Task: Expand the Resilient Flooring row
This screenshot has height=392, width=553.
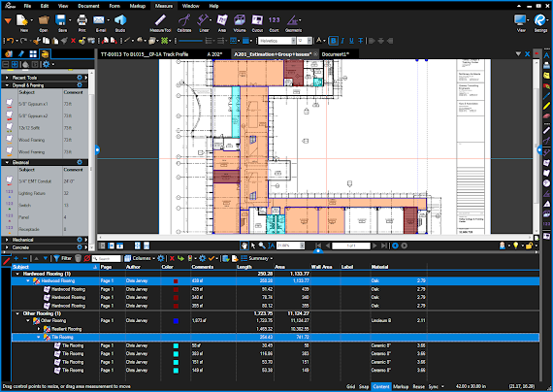Action: point(39,329)
